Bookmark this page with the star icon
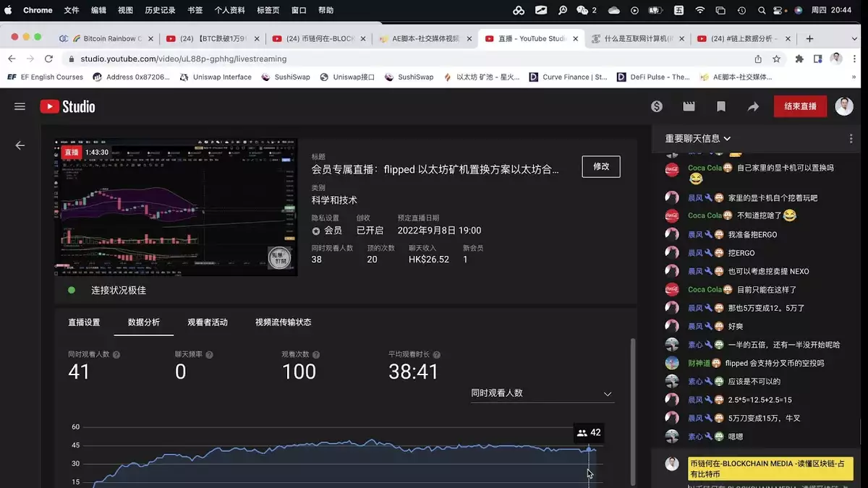 [x=776, y=59]
